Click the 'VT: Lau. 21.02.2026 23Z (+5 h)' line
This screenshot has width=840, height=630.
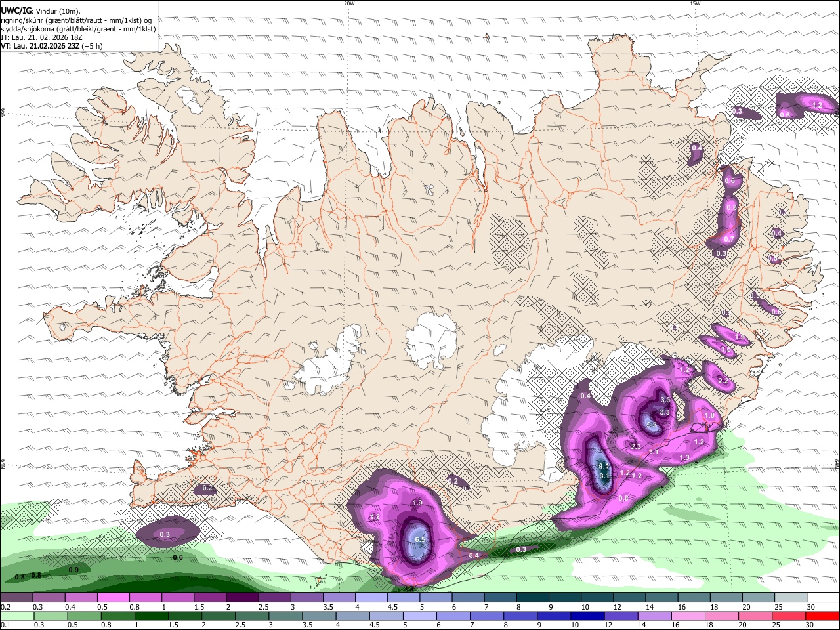coord(52,46)
